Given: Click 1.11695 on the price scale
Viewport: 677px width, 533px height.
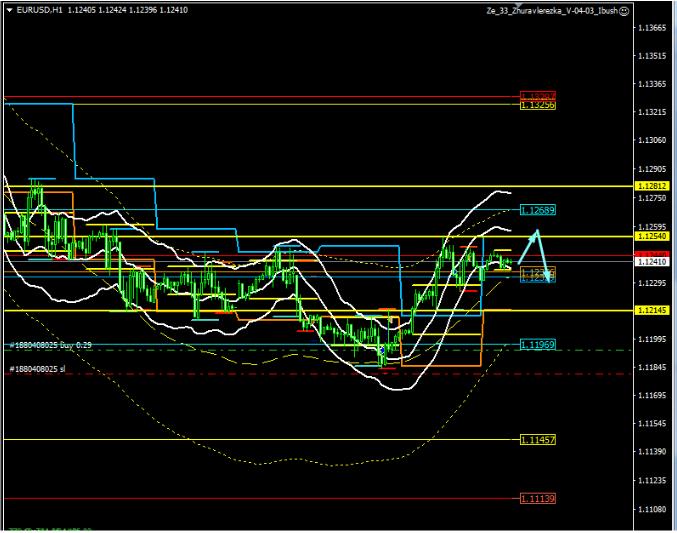Looking at the screenshot, I should click(x=652, y=395).
